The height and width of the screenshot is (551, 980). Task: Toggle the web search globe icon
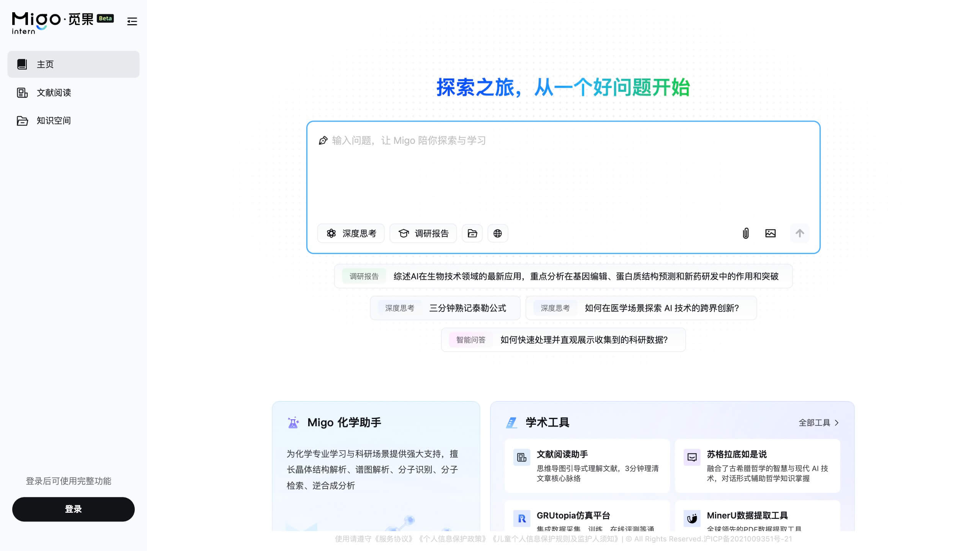click(498, 233)
